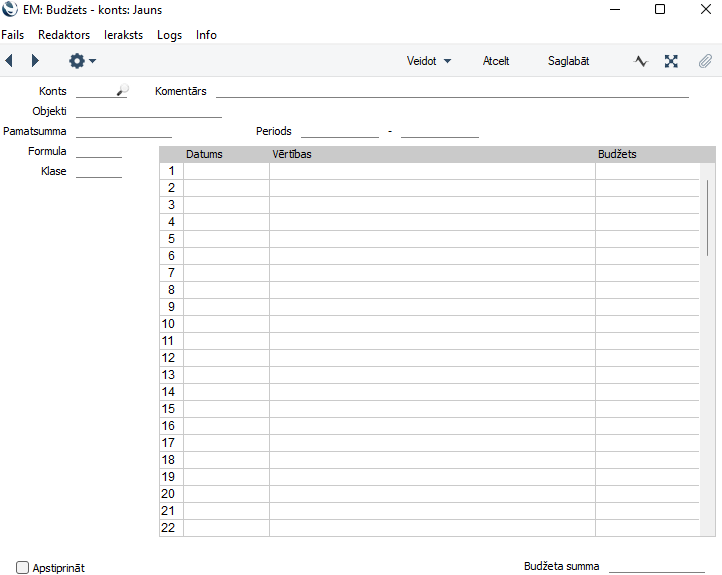Click the paperclip attachments icon
This screenshot has height=575, width=722.
pos(705,61)
